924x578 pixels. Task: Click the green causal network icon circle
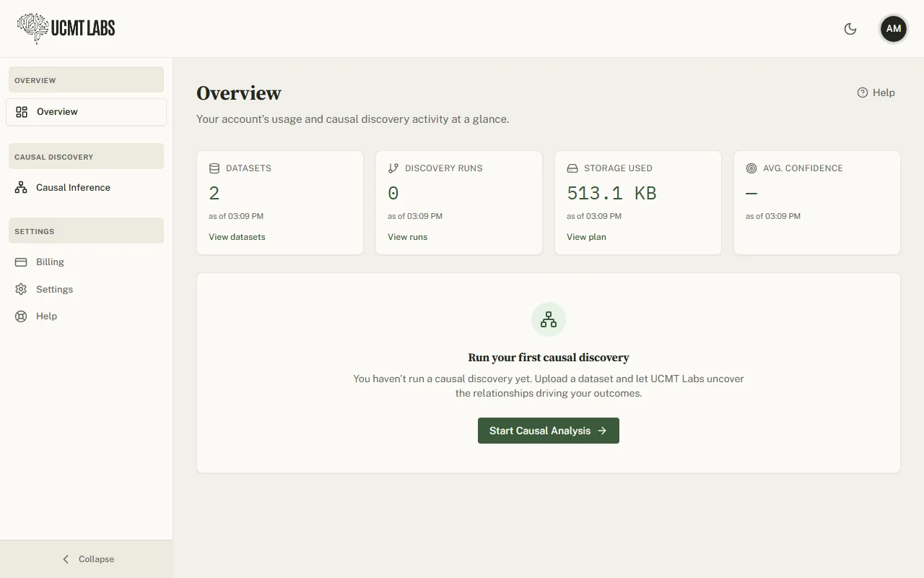click(549, 319)
